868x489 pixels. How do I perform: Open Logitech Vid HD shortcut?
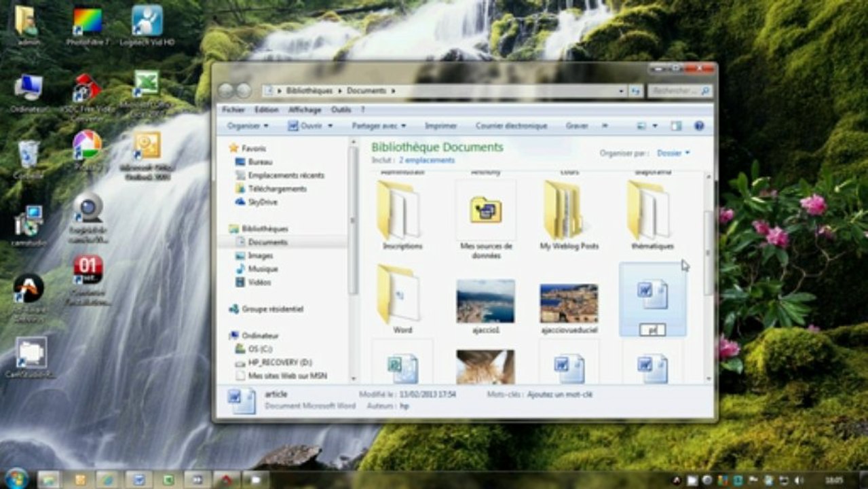click(x=148, y=26)
